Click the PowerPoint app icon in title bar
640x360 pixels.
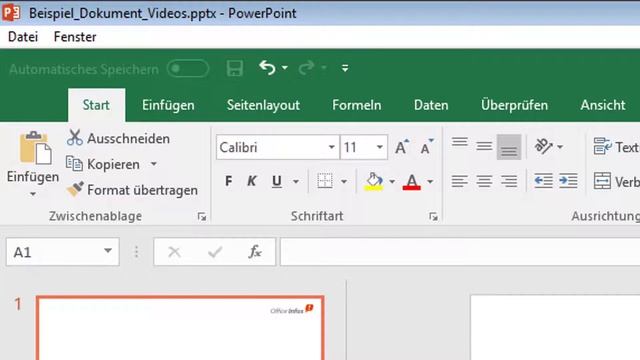pos(11,12)
